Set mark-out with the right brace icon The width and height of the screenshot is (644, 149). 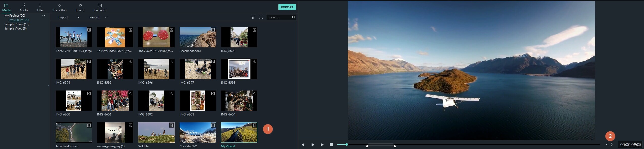point(612,144)
